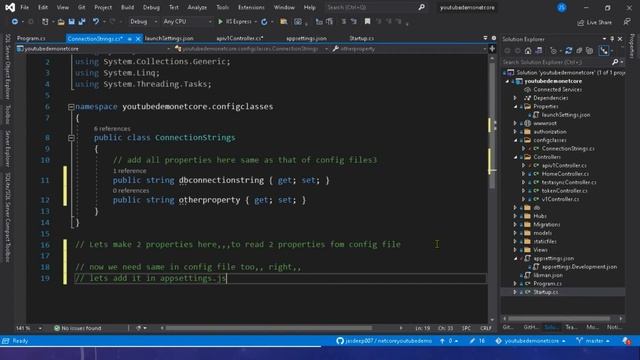Click the Live Share button

pyautogui.click(x=595, y=22)
